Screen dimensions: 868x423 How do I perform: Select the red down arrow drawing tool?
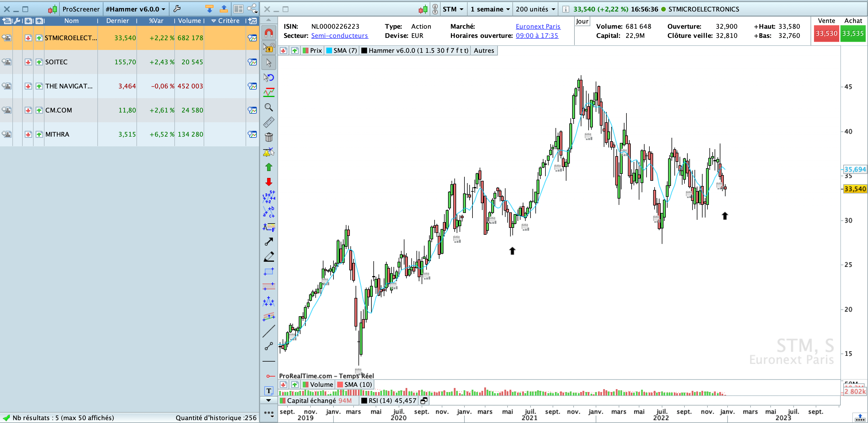[269, 182]
